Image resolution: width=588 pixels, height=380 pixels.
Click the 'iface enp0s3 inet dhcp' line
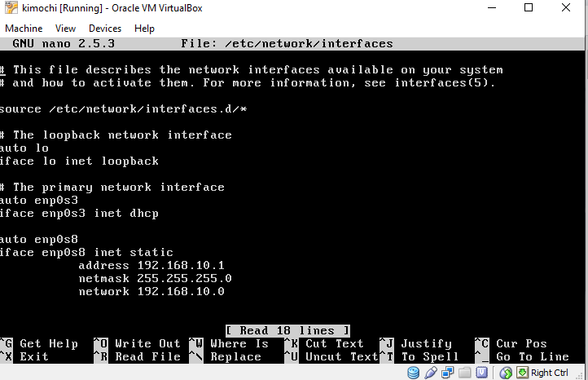pos(79,214)
